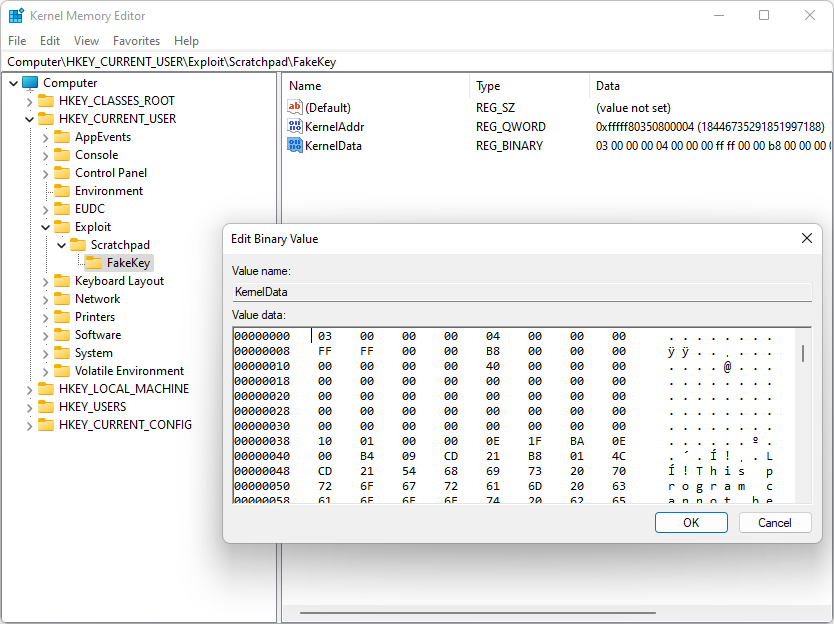Cancel the Edit Binary Value dialog

(775, 522)
